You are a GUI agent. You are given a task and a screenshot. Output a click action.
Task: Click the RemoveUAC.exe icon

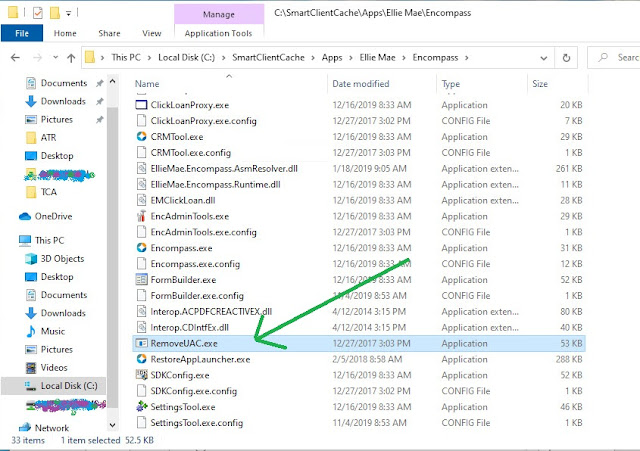[141, 343]
